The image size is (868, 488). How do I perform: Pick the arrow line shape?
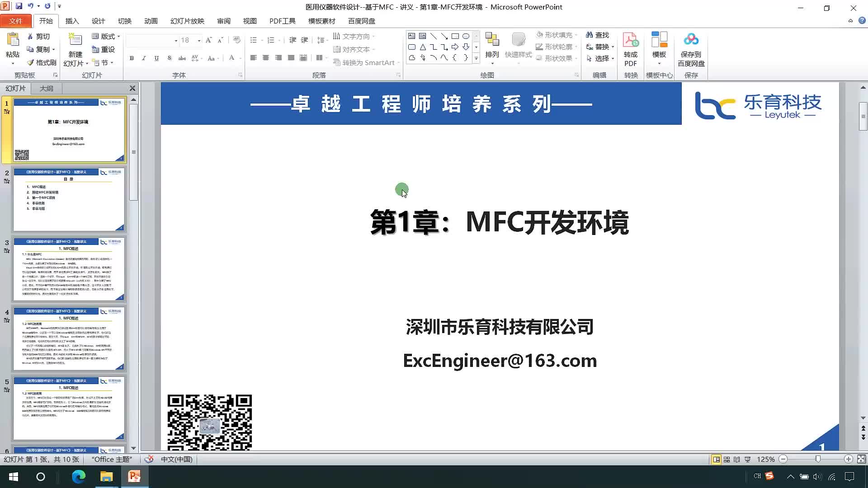tap(444, 36)
